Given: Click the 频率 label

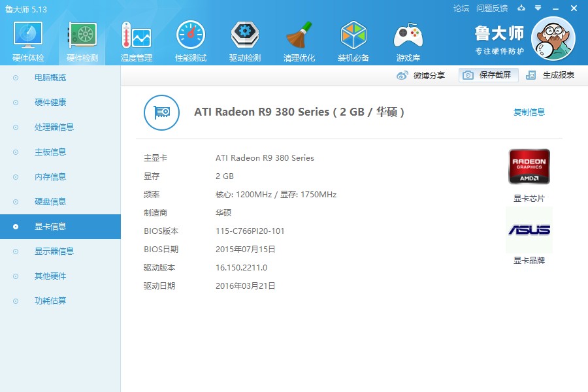Looking at the screenshot, I should (x=152, y=195).
